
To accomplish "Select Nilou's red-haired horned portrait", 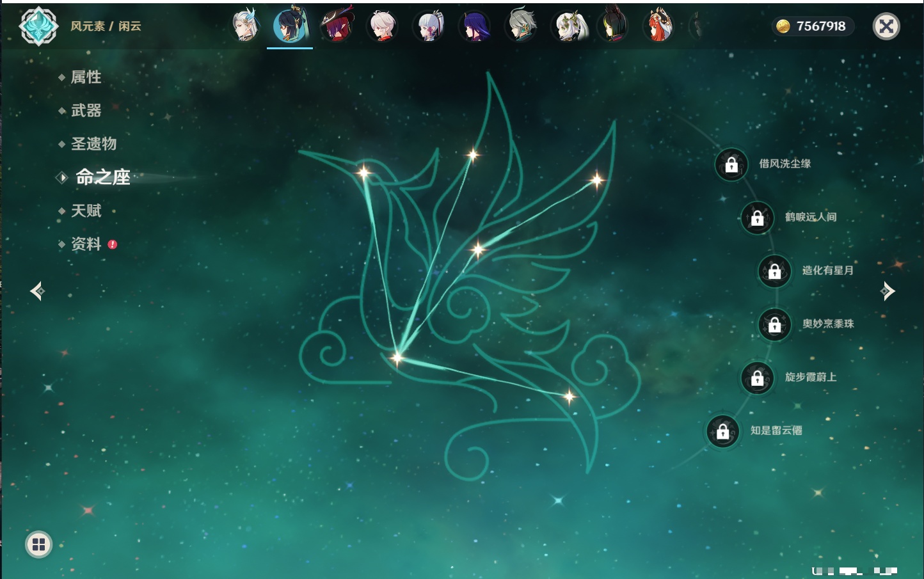I will [x=659, y=26].
